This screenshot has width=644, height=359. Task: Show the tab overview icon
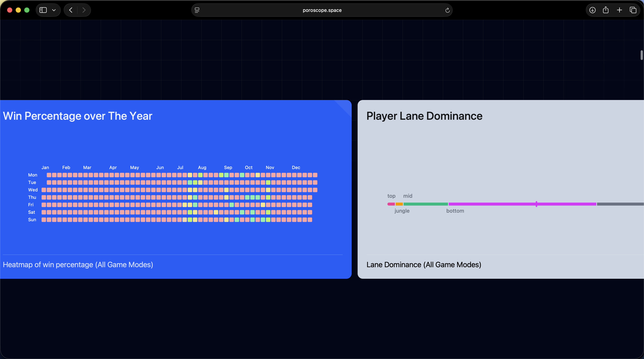633,10
